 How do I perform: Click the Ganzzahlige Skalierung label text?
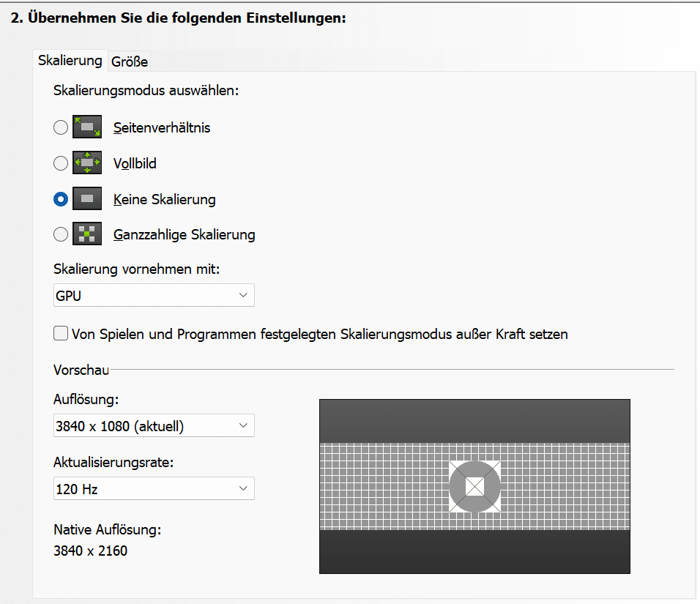pyautogui.click(x=185, y=234)
